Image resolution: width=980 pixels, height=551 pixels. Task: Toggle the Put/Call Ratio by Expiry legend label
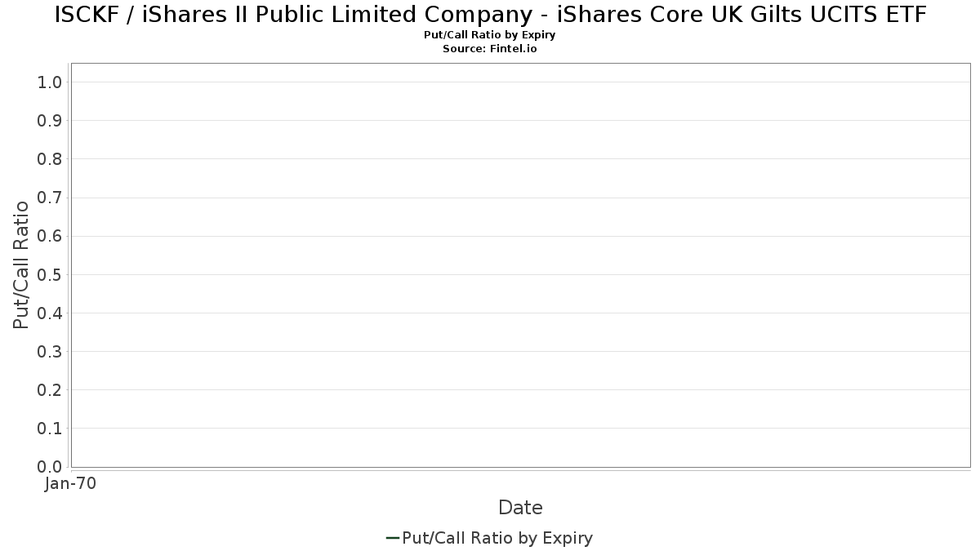(x=497, y=538)
